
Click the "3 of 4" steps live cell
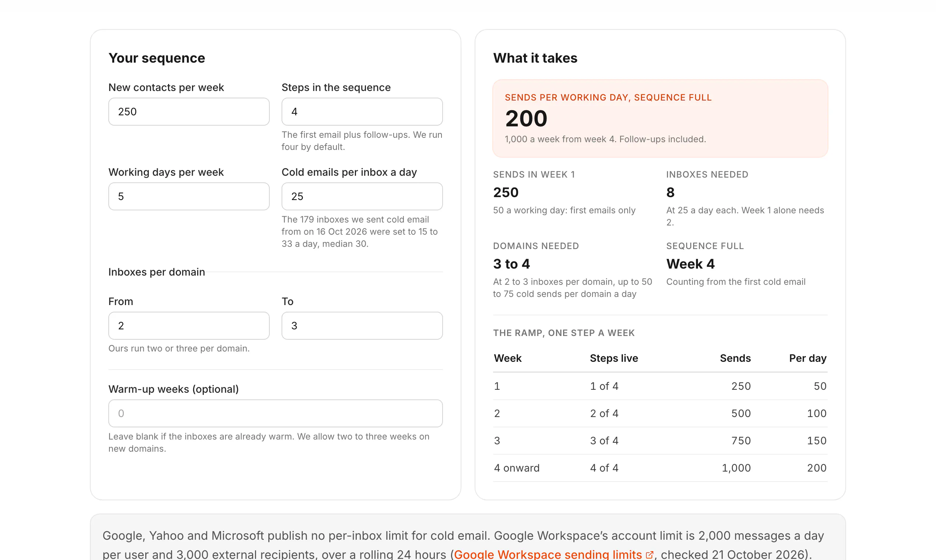[x=604, y=440]
